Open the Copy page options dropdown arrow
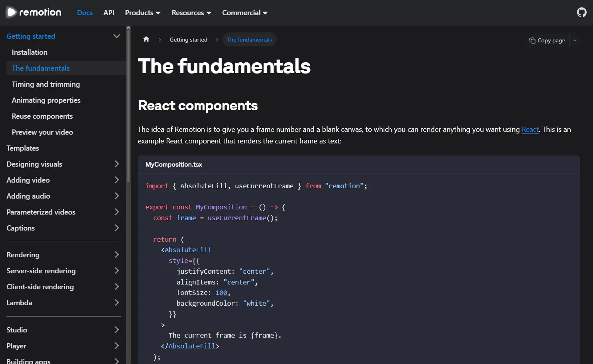 (x=575, y=40)
